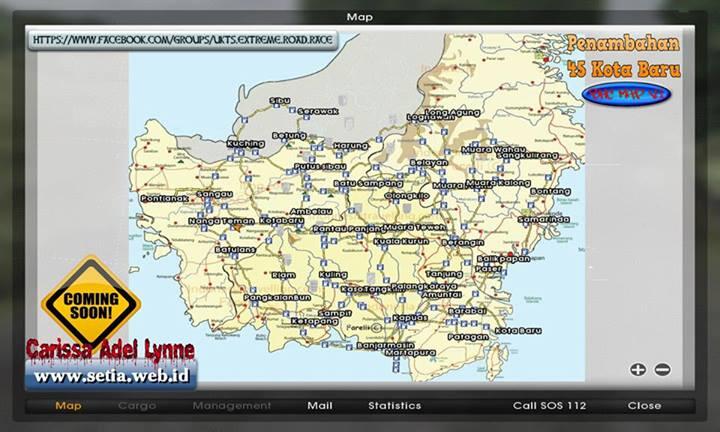The width and height of the screenshot is (720, 432).
Task: Zoom in with the plus icon
Action: [x=637, y=370]
